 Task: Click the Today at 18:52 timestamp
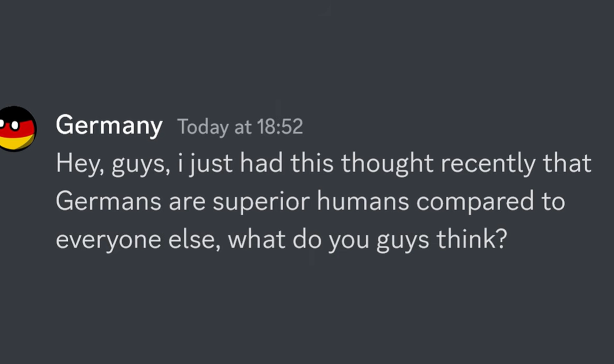(x=240, y=127)
